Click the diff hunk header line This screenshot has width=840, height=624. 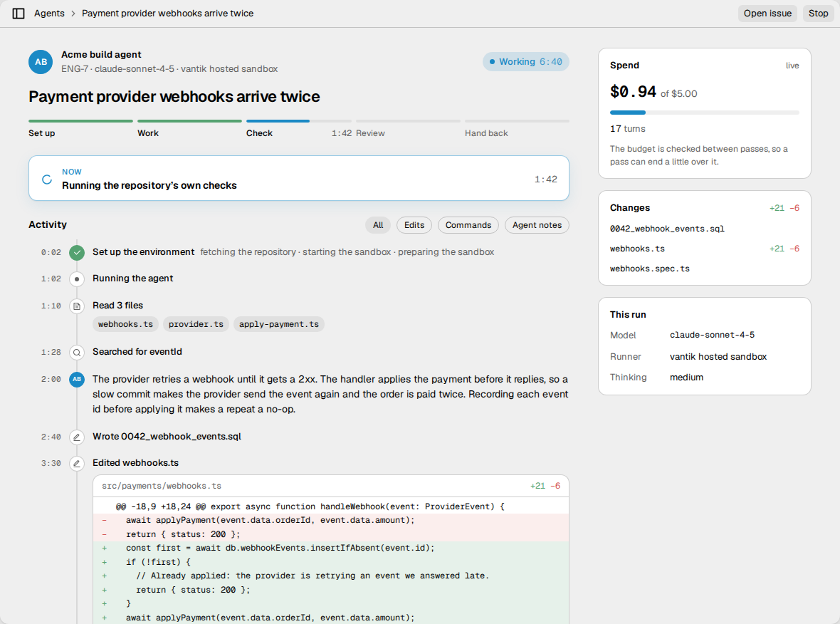[x=330, y=506]
